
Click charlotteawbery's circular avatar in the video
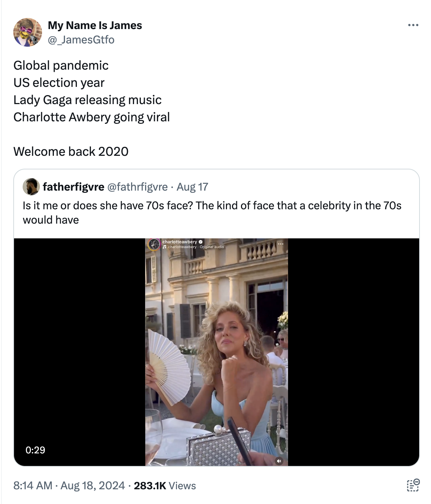154,245
